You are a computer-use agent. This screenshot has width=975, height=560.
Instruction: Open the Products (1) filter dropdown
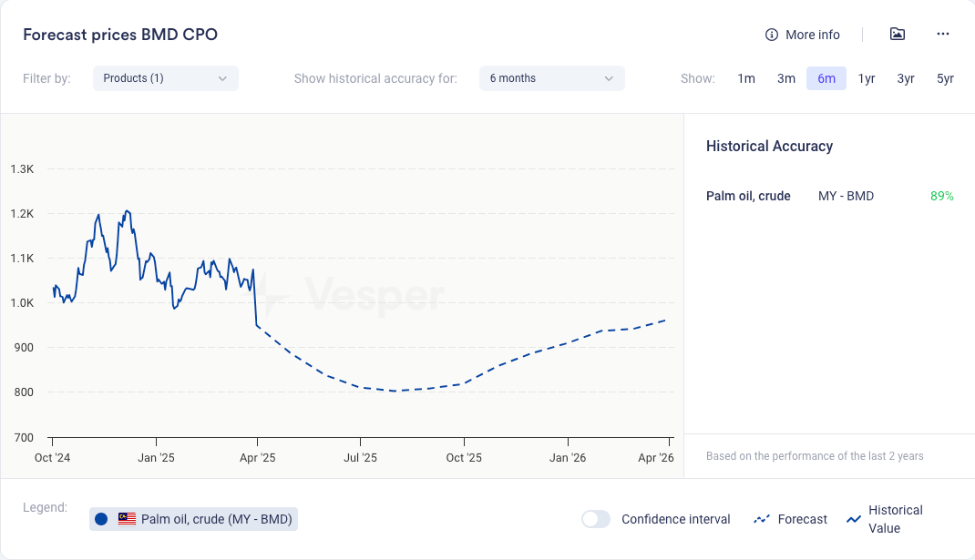coord(165,78)
